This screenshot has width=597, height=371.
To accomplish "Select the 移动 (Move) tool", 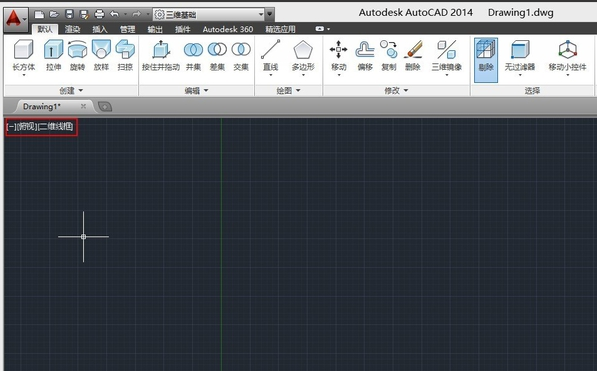I will coord(338,55).
